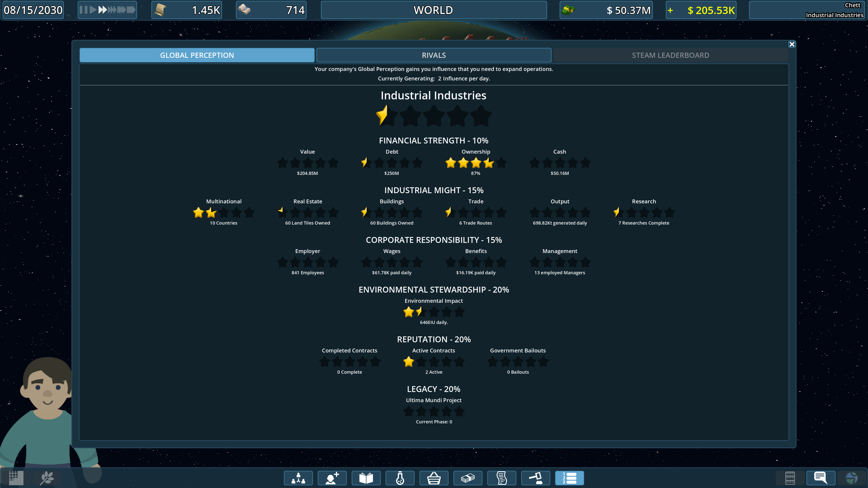This screenshot has width=868, height=488.
Task: Open the plant environment icon
Action: point(47,478)
